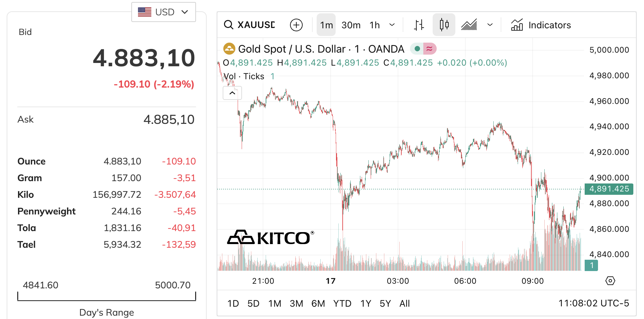Select the Area chart style icon

pos(469,25)
